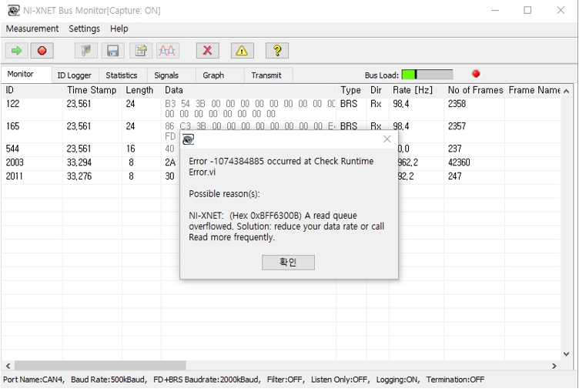Click the red X clear icon
Screen dimensions: 579x392
pyautogui.click(x=208, y=51)
